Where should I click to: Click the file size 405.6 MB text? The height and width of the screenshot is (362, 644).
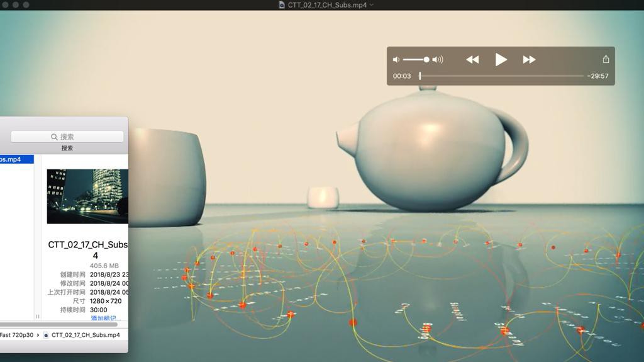104,266
